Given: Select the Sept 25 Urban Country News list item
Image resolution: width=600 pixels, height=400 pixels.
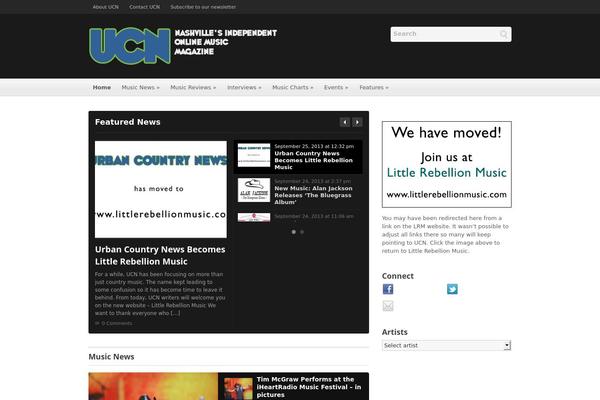Looking at the screenshot, I should 298,157.
